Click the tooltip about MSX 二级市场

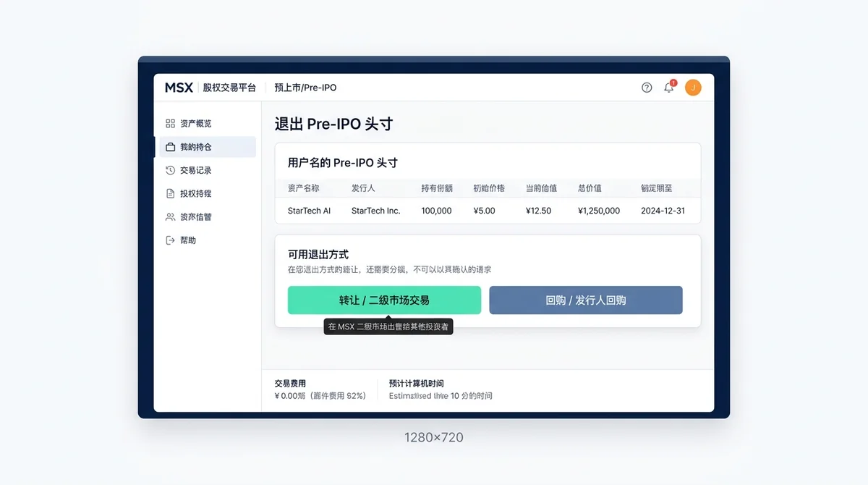coord(388,326)
